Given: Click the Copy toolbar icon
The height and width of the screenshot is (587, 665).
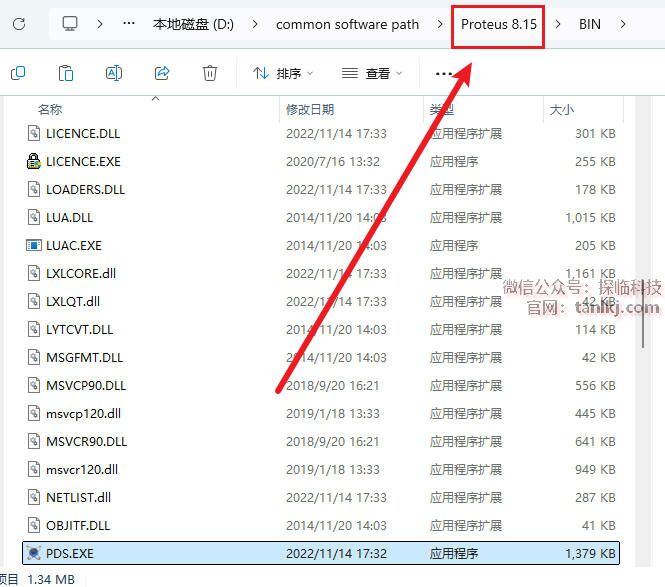Looking at the screenshot, I should pyautogui.click(x=18, y=73).
